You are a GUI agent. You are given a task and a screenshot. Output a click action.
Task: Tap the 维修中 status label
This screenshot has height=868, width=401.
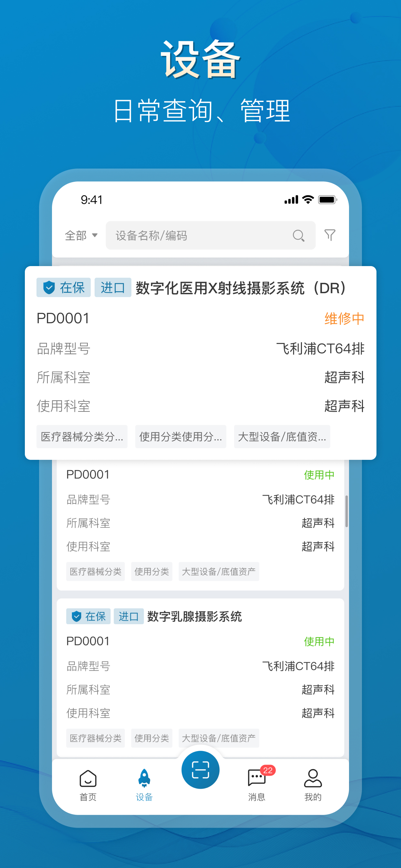[344, 318]
